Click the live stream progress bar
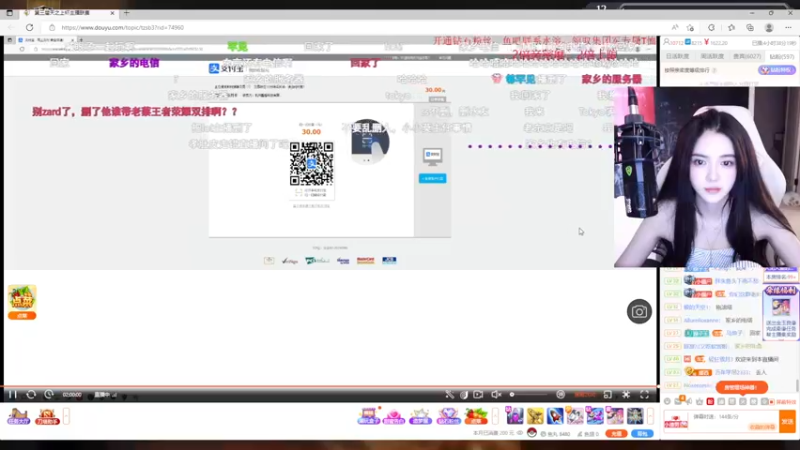The height and width of the screenshot is (450, 800). [331, 387]
